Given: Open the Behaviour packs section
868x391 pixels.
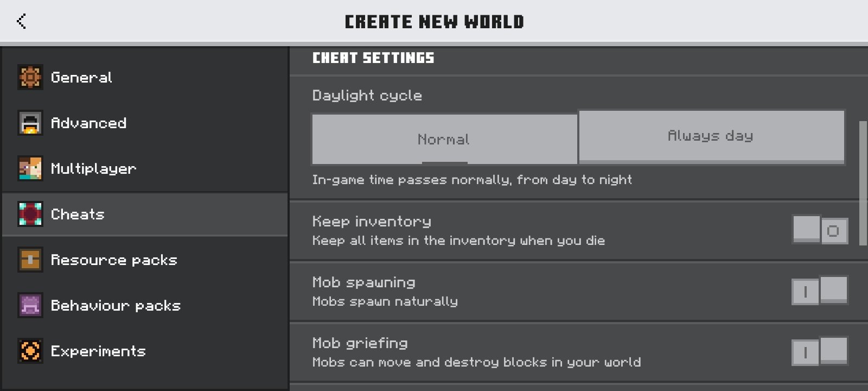Looking at the screenshot, I should tap(145, 306).
